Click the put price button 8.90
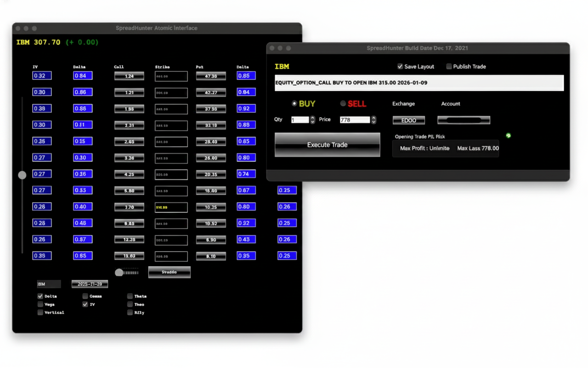 (211, 240)
